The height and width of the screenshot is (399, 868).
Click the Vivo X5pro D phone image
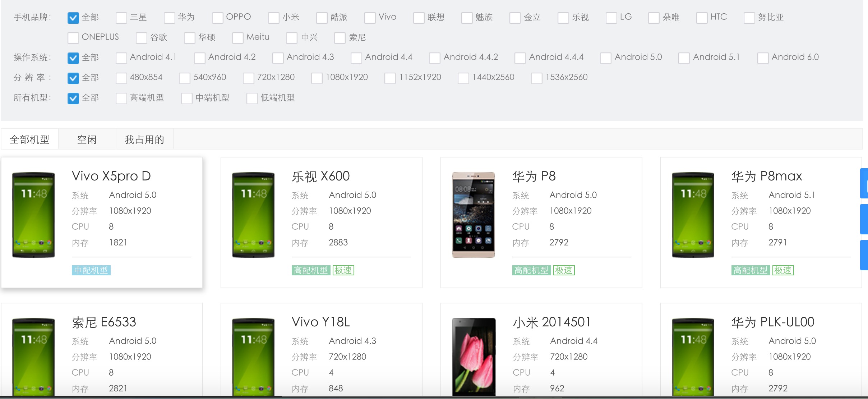(33, 215)
